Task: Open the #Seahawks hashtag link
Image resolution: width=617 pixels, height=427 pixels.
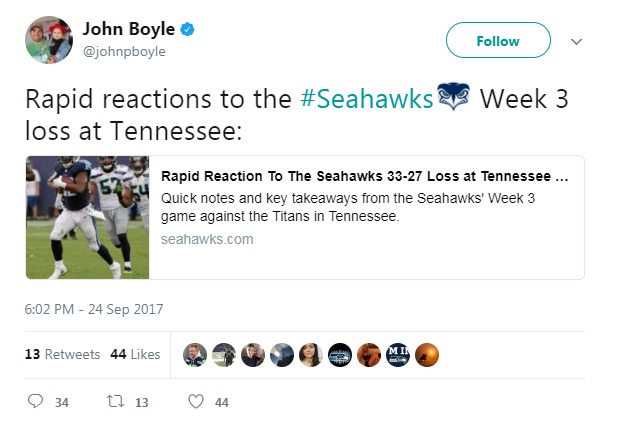Action: click(368, 100)
